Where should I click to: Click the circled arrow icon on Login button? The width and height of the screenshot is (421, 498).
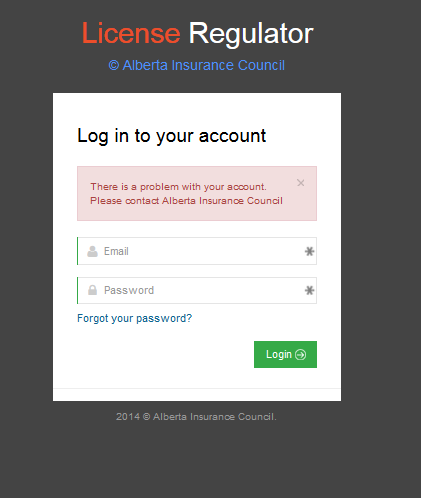click(300, 354)
